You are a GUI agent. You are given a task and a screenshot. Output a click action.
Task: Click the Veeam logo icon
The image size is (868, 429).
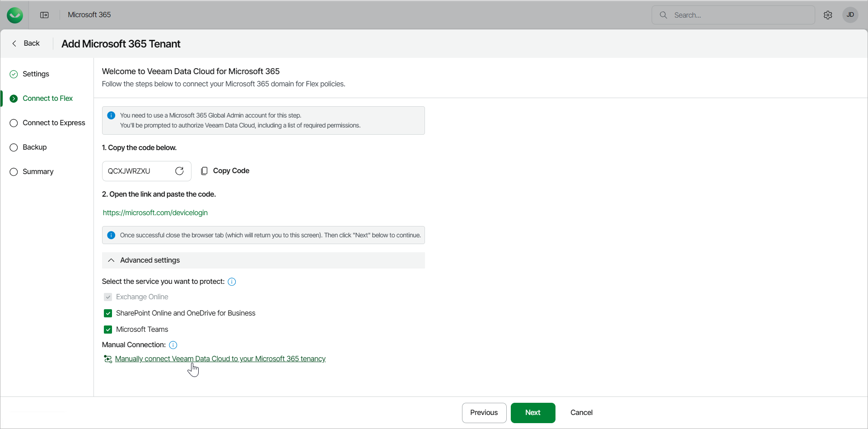click(15, 15)
